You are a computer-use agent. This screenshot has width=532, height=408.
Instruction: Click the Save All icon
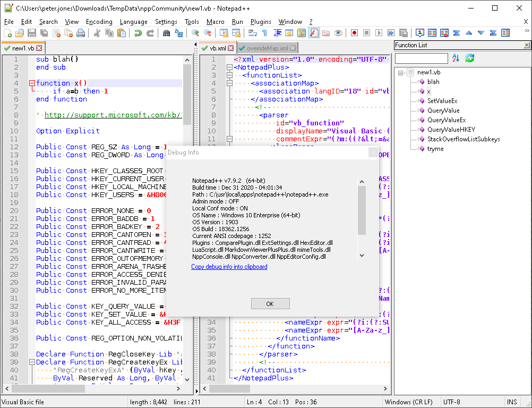tap(44, 33)
